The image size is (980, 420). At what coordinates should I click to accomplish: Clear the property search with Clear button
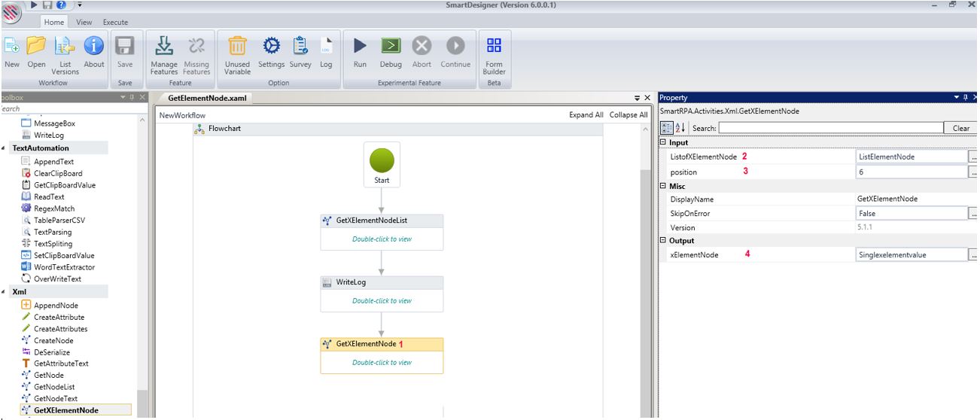tap(960, 128)
